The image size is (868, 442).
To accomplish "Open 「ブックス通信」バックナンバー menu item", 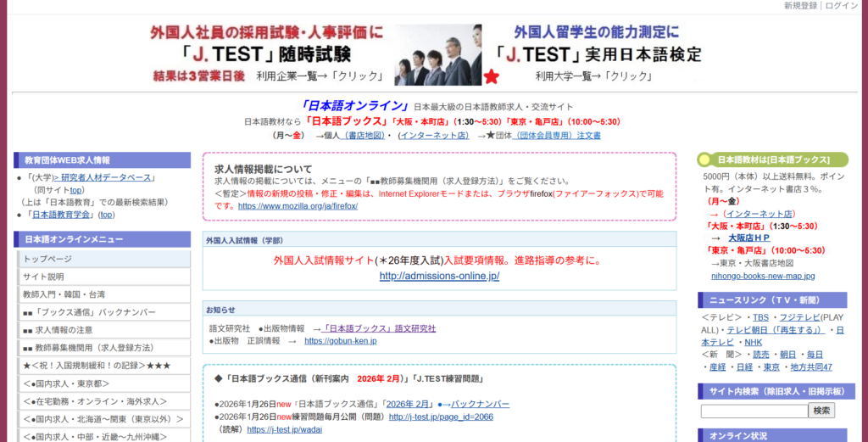I will tap(104, 312).
